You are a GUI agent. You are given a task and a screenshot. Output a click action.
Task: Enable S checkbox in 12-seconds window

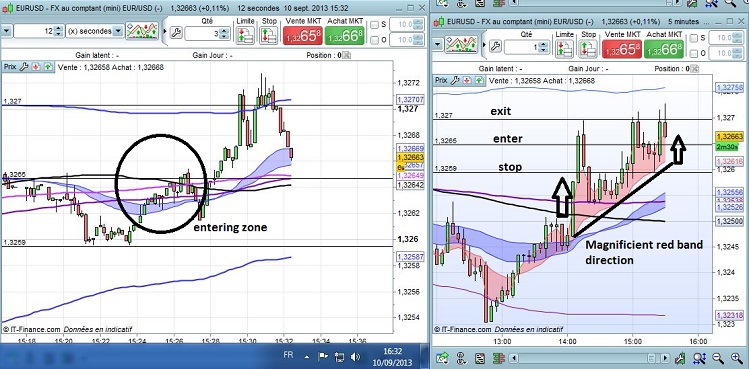coord(375,25)
